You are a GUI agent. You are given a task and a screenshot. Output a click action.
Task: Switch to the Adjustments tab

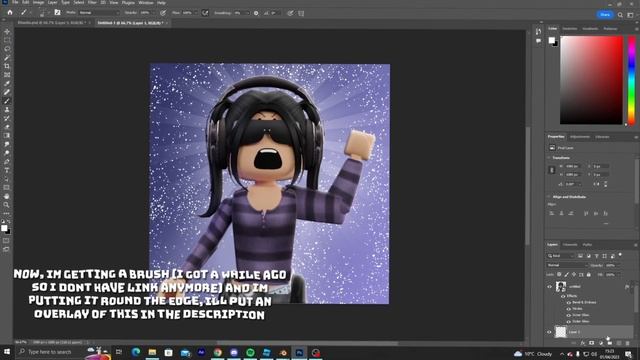580,137
